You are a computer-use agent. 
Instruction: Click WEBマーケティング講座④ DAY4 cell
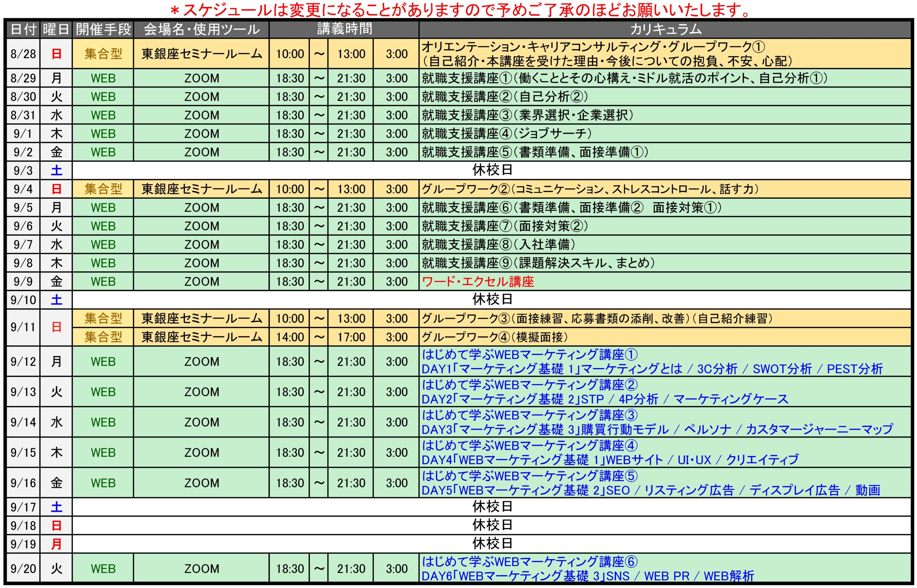(665, 452)
